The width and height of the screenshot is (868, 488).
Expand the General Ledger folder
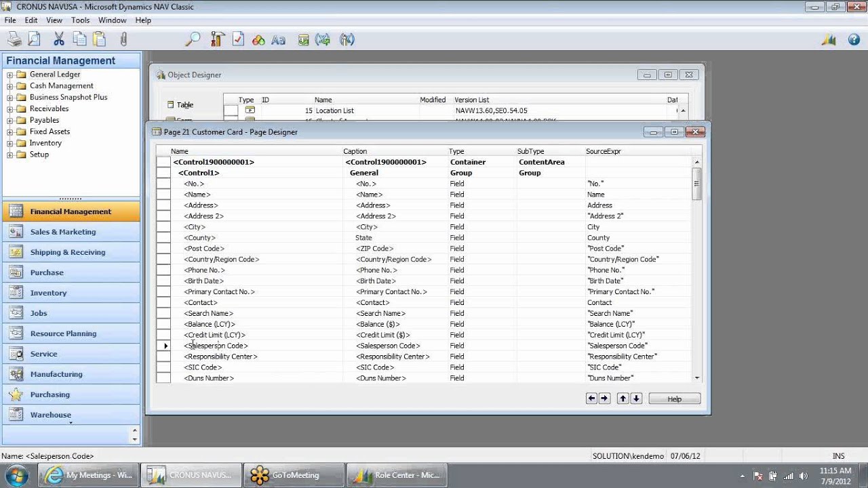(x=10, y=75)
